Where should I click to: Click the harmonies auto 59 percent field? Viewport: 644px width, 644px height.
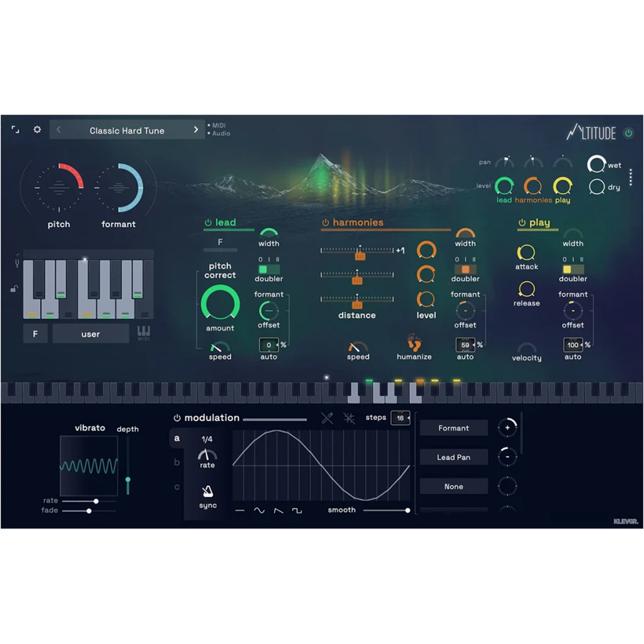465,345
